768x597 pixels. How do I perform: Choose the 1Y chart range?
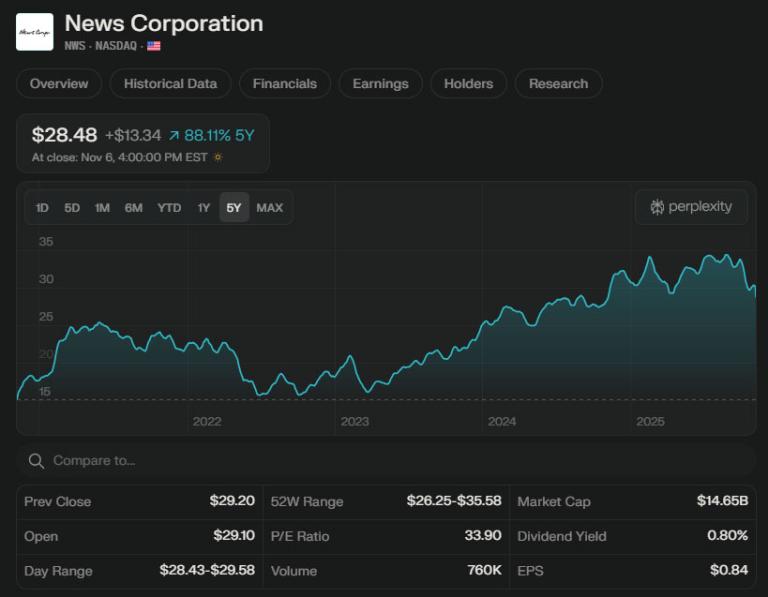(204, 208)
